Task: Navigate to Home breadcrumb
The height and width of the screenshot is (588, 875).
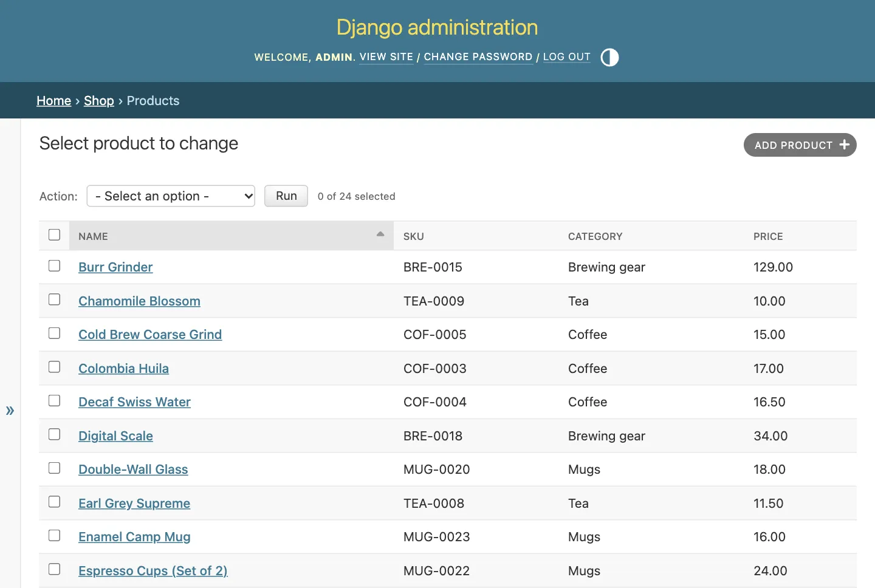Action: point(54,101)
